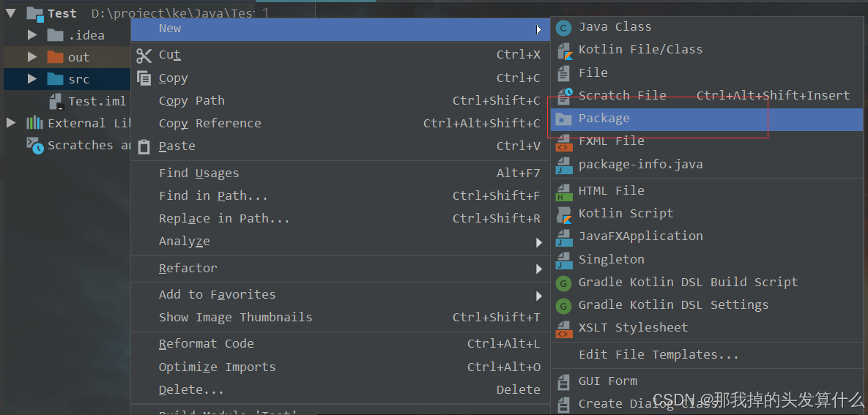This screenshot has height=415, width=868.
Task: Choose Copy Reference menu entry
Action: [x=341, y=124]
